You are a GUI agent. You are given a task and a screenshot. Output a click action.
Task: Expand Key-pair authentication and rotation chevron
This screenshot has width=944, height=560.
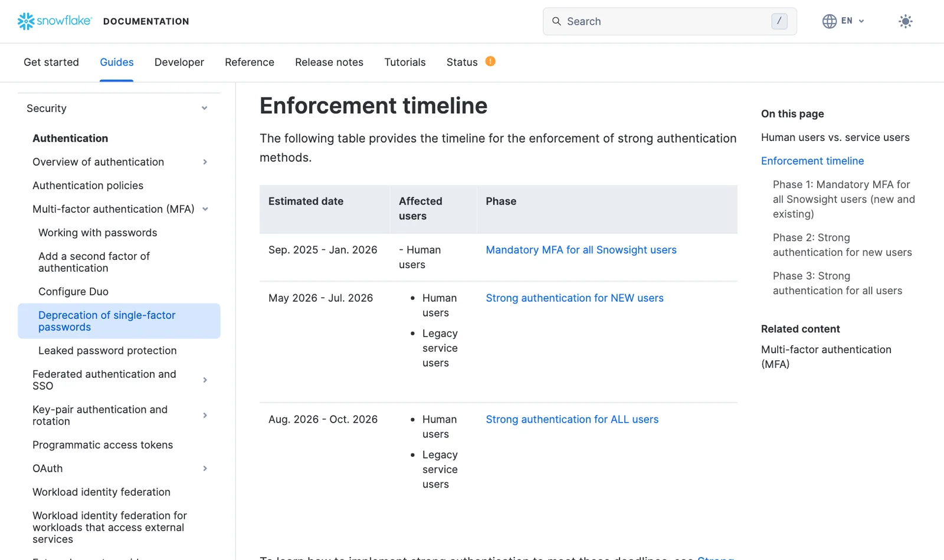pyautogui.click(x=205, y=416)
